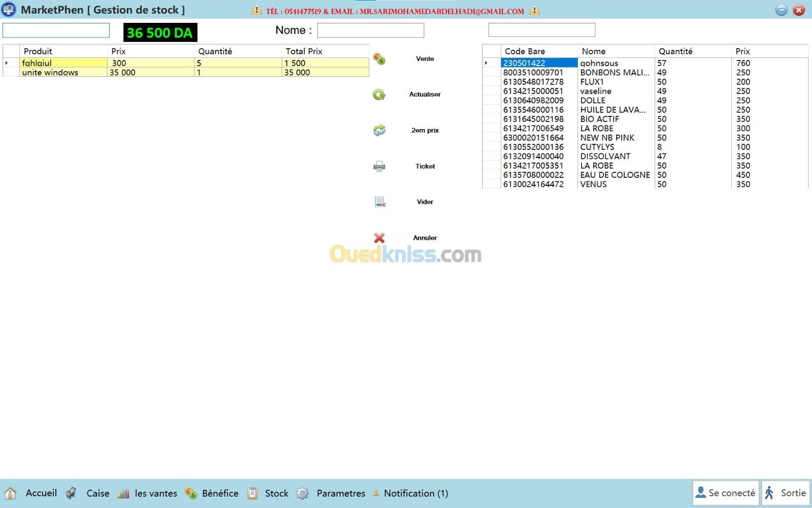Click the les vantes chart icon
Viewport: 812px width, 508px height.
pyautogui.click(x=123, y=493)
